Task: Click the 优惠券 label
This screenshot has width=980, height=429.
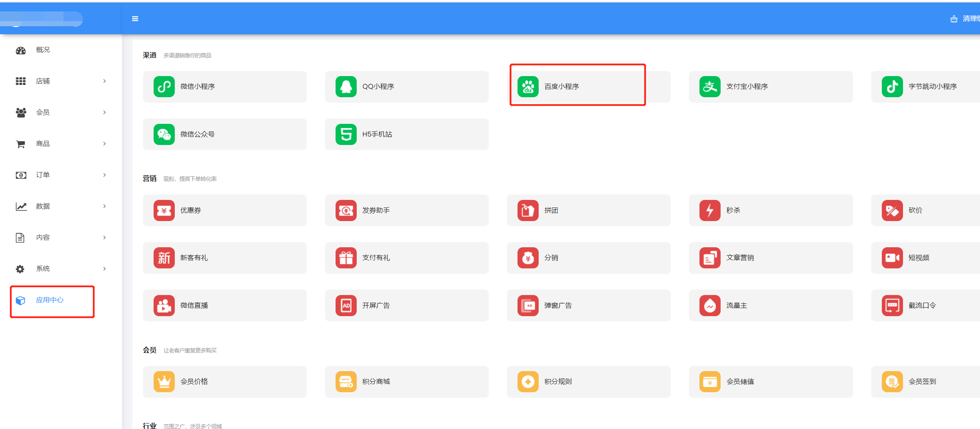Action: tap(191, 210)
